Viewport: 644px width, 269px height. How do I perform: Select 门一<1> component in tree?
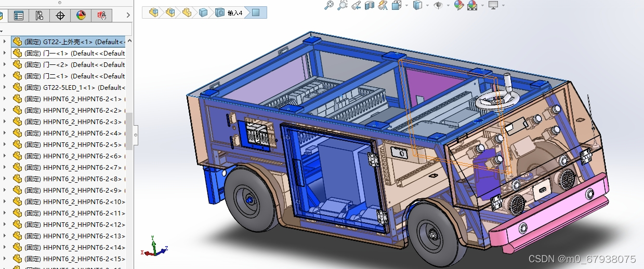69,53
